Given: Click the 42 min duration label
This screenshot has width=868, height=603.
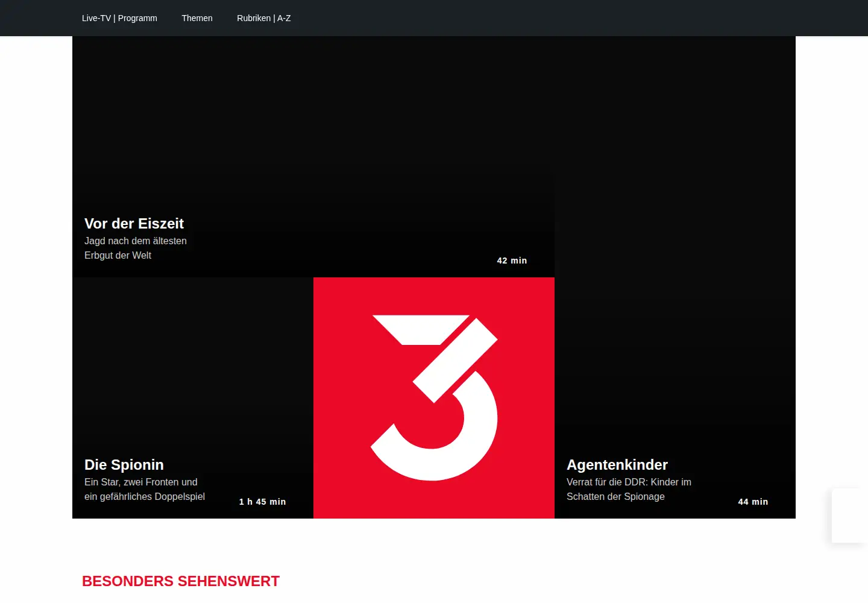Looking at the screenshot, I should pos(512,260).
